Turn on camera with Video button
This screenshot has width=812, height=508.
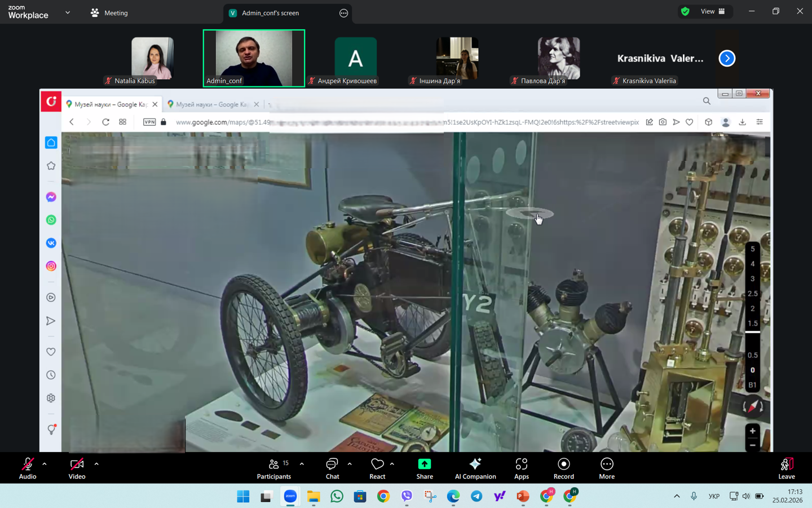[77, 468]
